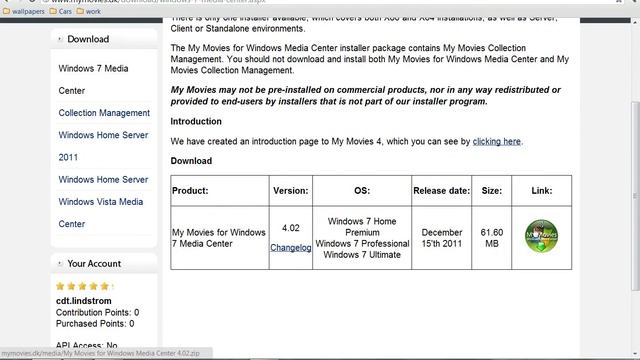640x360 pixels.
Task: Click the 'Purchased Points: 0' text
Action: [x=95, y=324]
